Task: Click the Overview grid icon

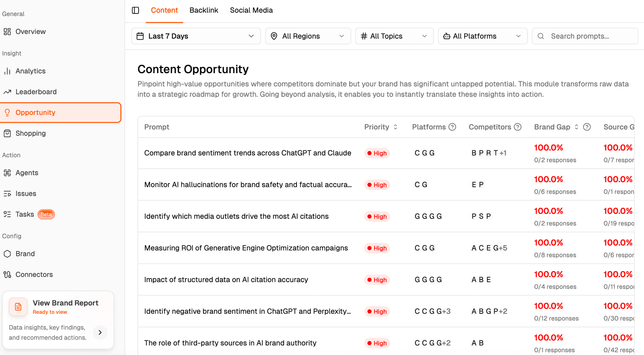Action: pos(7,32)
